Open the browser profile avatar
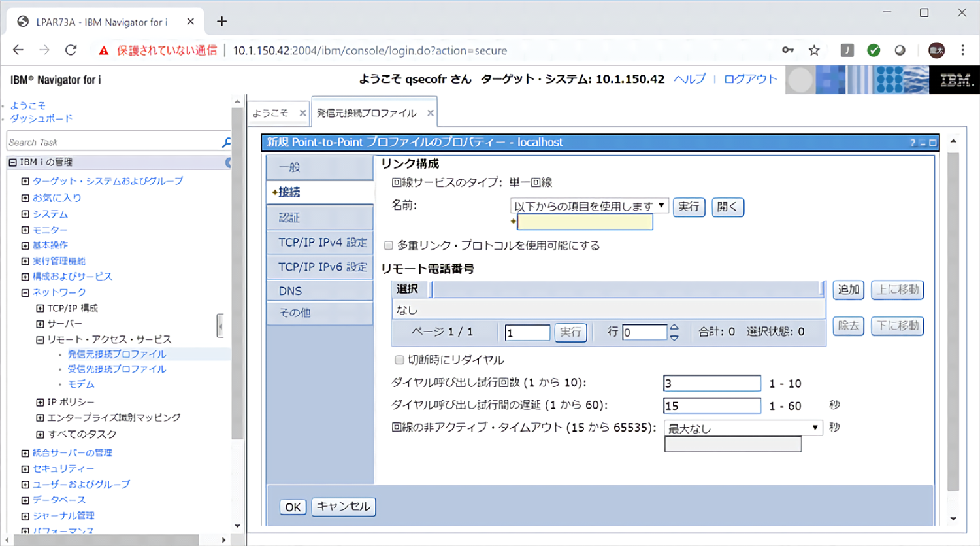Viewport: 980px width, 546px height. (936, 50)
